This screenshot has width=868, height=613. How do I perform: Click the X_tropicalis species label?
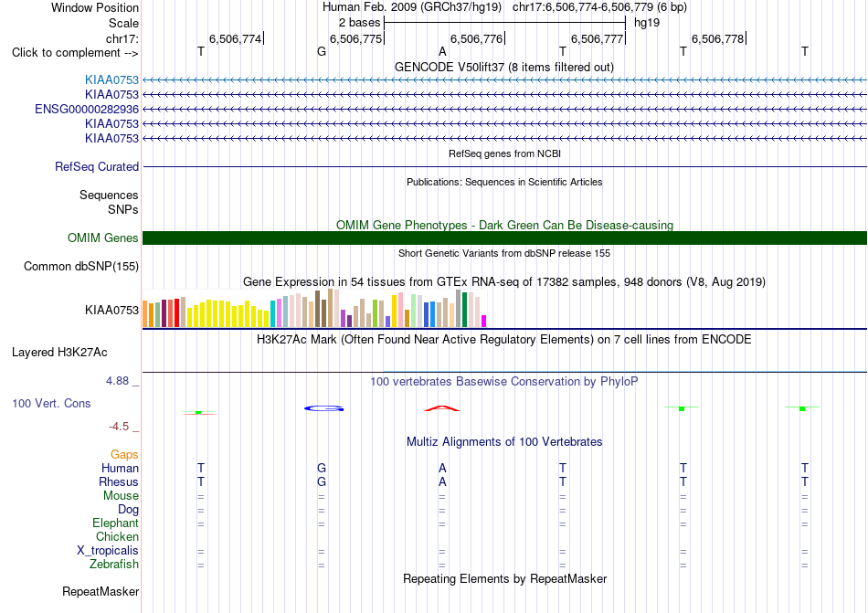[108, 551]
